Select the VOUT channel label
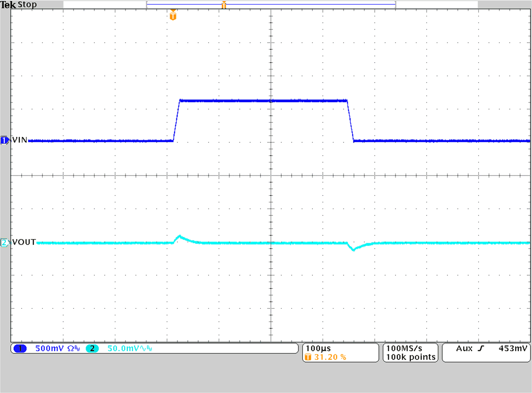 pyautogui.click(x=24, y=242)
